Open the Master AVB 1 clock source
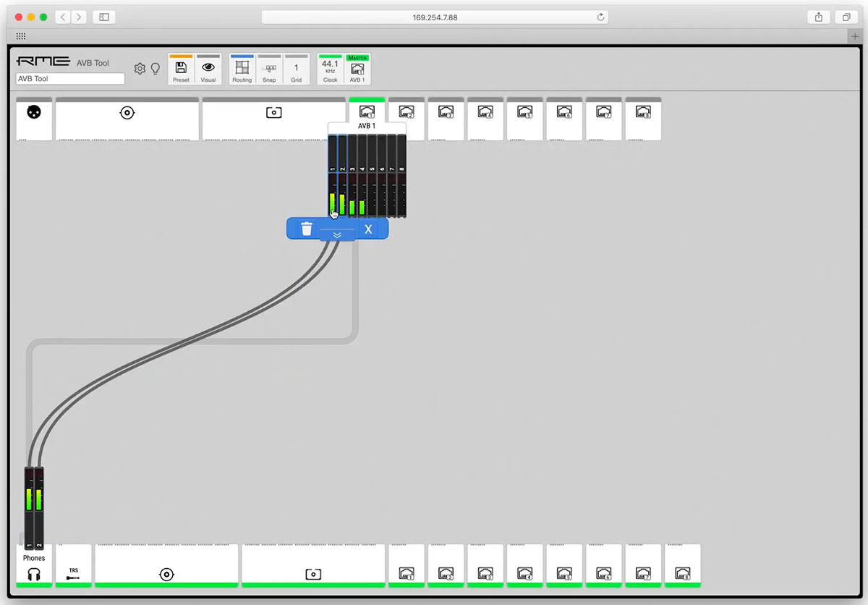Screen dimensions: 868x605 tap(357, 69)
